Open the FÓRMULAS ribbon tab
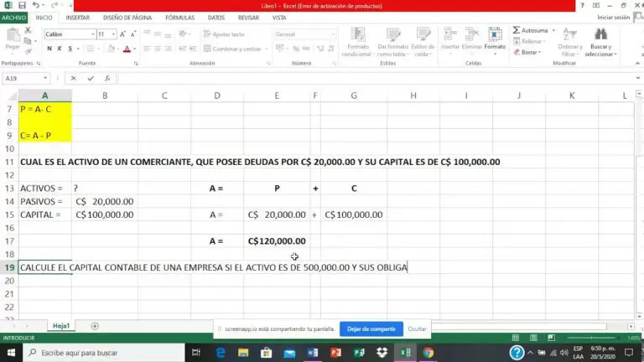 (179, 17)
